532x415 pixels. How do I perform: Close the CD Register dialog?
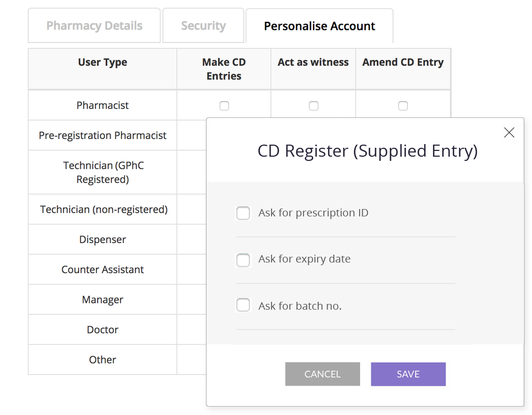509,133
